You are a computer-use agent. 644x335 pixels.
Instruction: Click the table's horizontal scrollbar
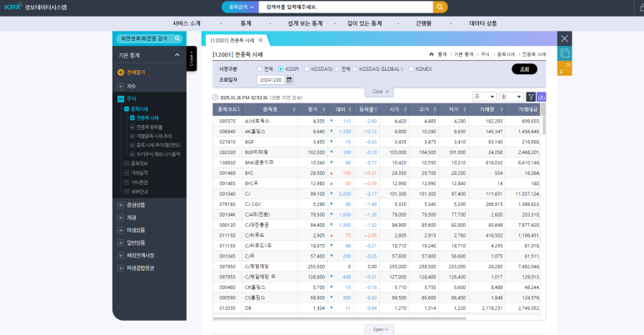pyautogui.click(x=340, y=318)
